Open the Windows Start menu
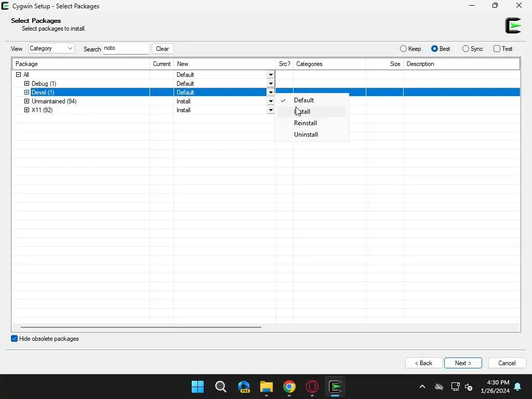 coord(197,387)
